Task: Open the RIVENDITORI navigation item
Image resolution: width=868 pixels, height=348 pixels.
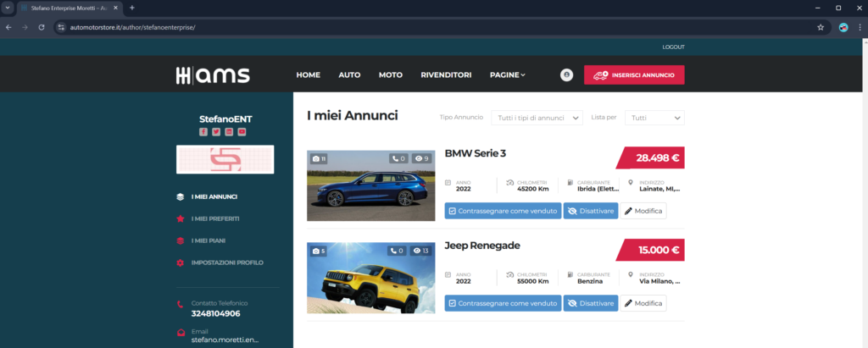Action: [446, 75]
